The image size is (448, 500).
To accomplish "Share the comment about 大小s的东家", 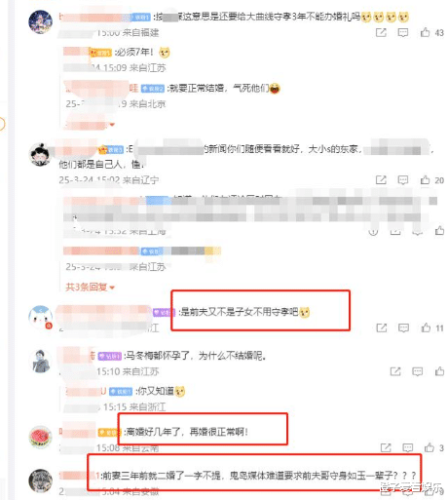I will coord(381,180).
